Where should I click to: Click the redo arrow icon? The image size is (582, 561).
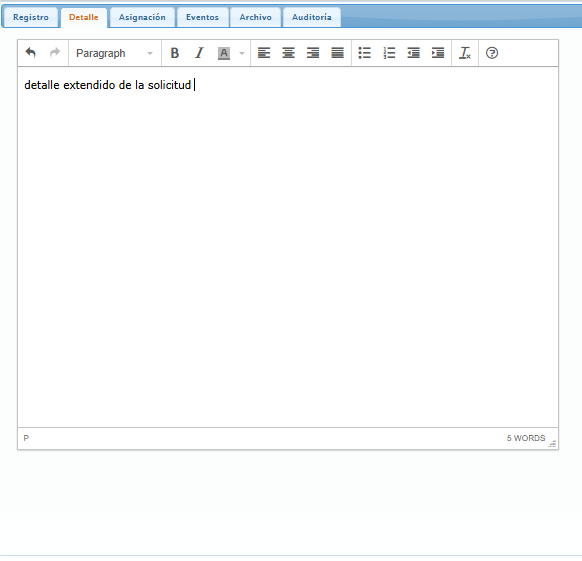[55, 53]
